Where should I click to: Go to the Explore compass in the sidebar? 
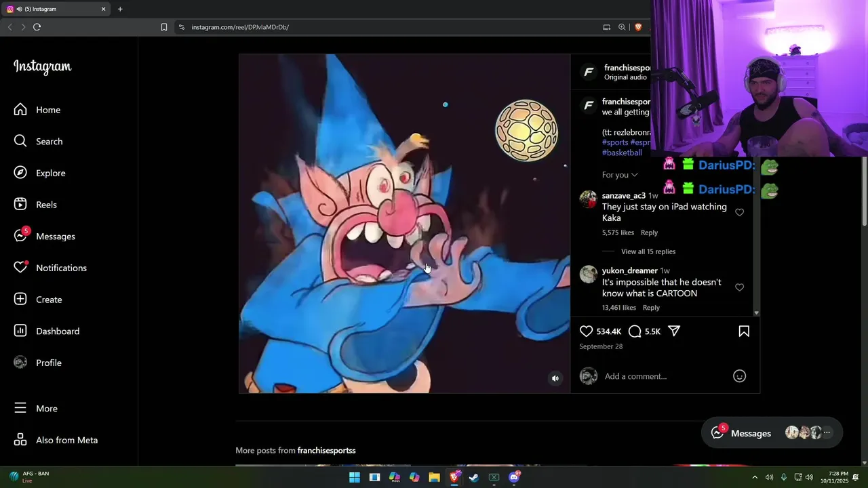(40, 173)
